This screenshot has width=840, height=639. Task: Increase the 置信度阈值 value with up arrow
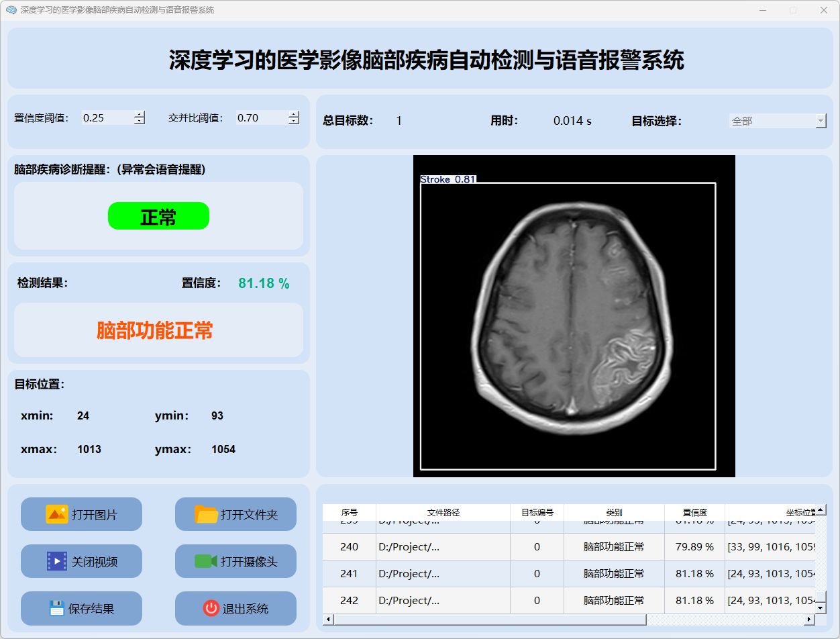click(x=140, y=114)
